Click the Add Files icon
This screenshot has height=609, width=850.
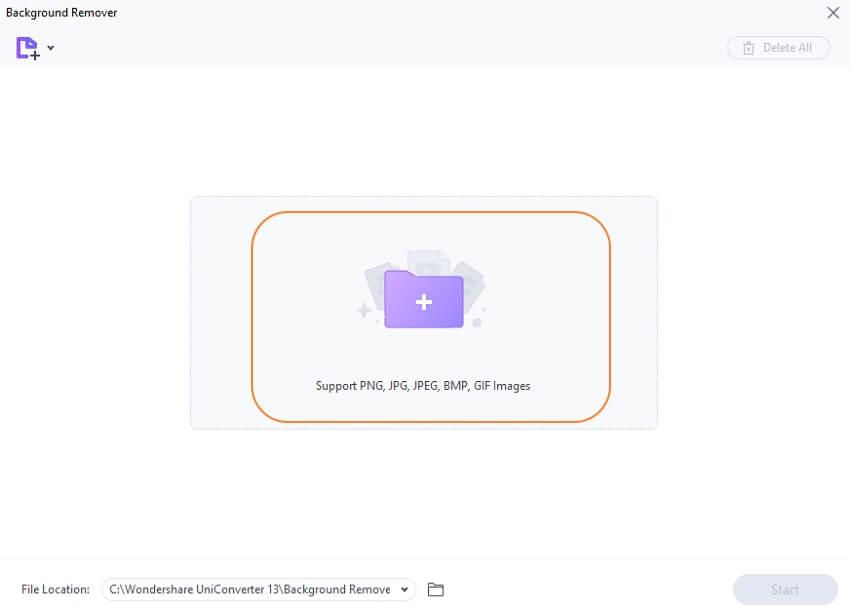[x=28, y=48]
